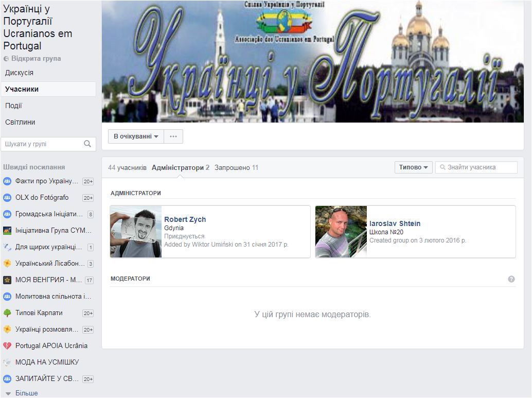Open the В очікуванні dropdown
This screenshot has height=398, width=532.
[136, 136]
